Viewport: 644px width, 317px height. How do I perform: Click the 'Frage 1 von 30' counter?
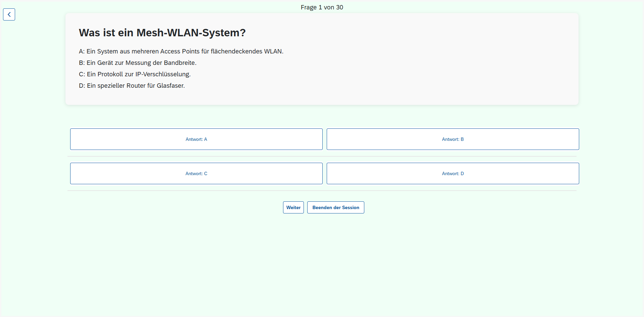coord(322,7)
